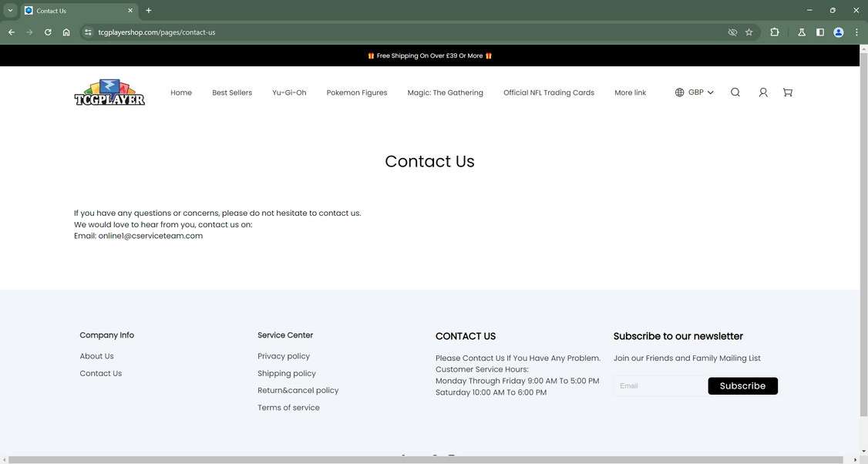
Task: Reload the page with refresh icon
Action: [48, 32]
